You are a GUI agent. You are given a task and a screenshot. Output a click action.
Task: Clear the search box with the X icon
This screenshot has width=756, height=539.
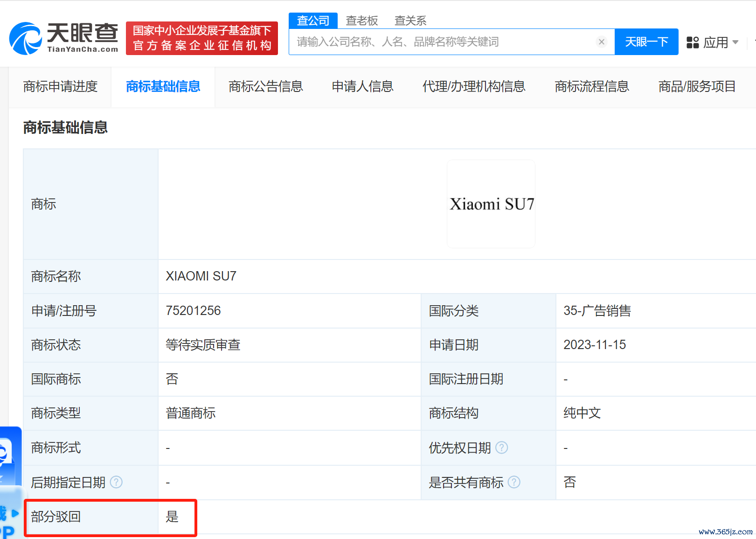click(602, 42)
